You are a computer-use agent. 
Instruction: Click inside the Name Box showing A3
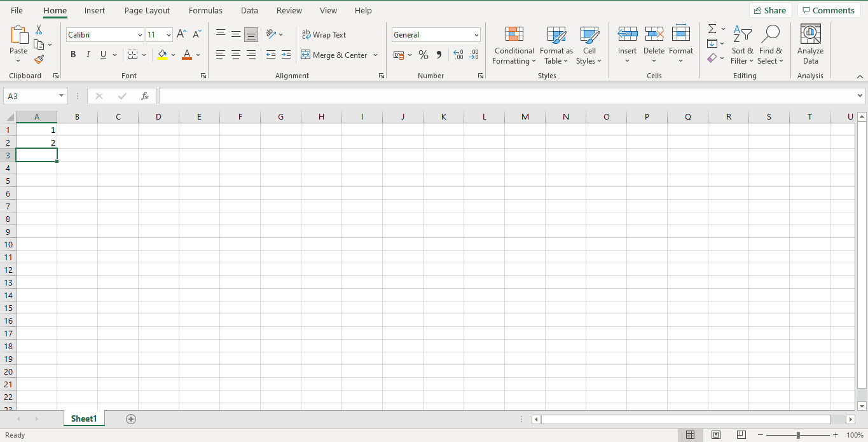(x=31, y=96)
